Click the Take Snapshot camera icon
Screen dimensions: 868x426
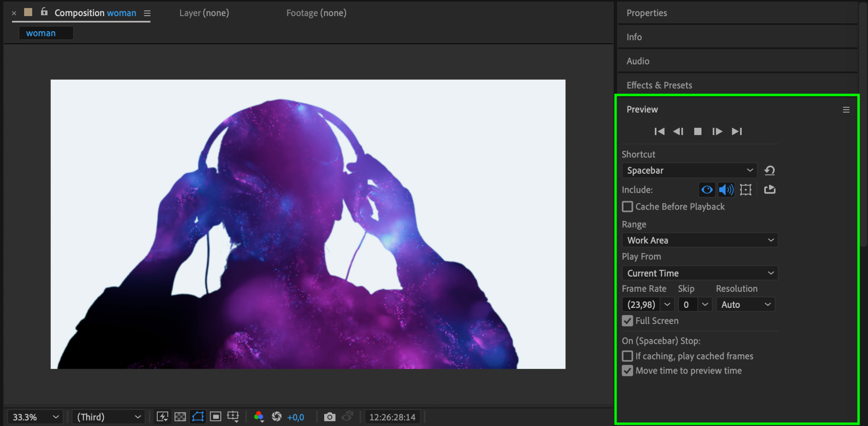click(329, 417)
